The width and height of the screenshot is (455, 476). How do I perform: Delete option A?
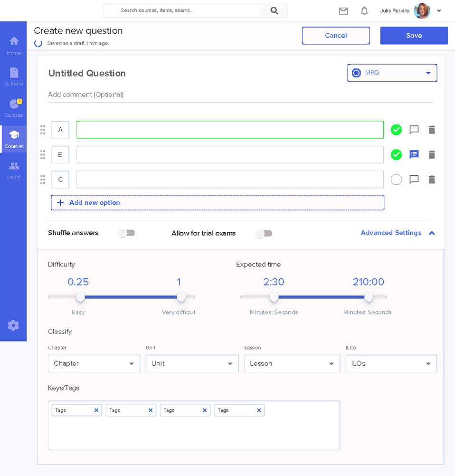click(432, 130)
